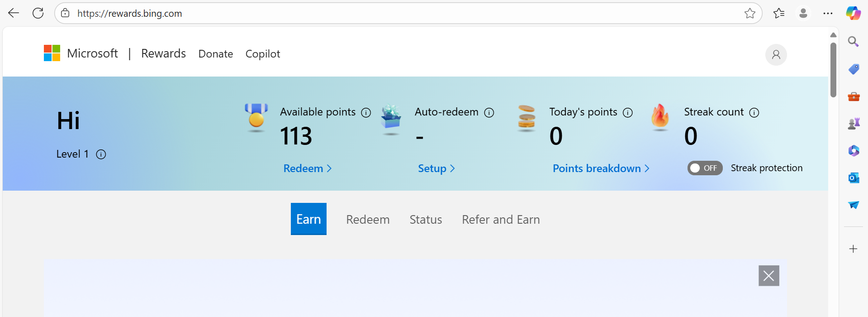868x317 pixels.
Task: Click the address bar URL field
Action: pos(407,13)
